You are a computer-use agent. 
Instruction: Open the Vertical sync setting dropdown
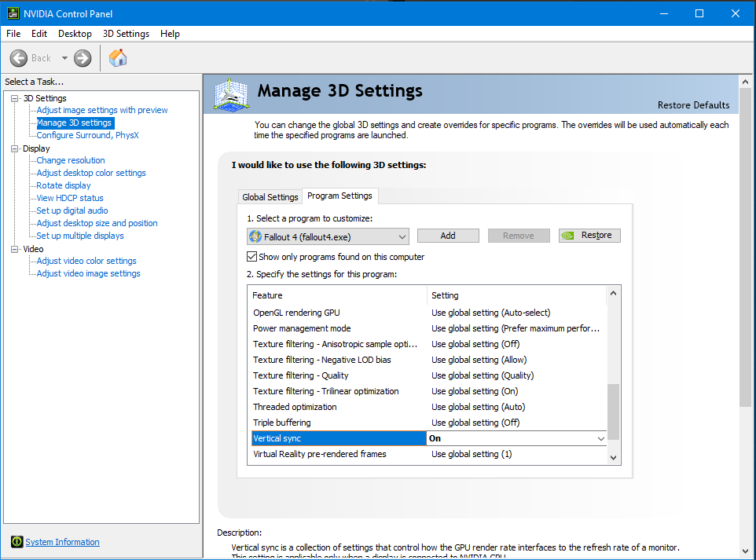601,438
